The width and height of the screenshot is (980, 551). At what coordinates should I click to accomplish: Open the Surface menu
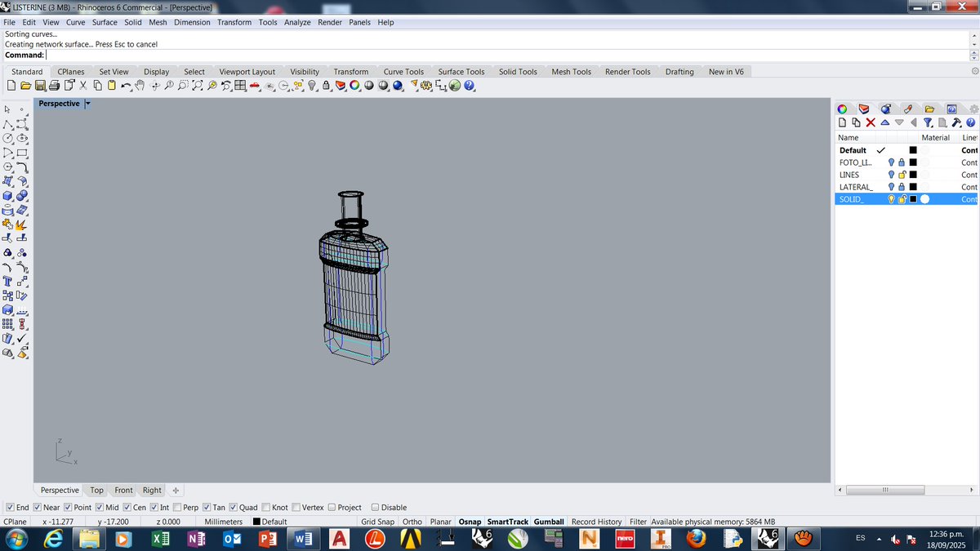click(x=105, y=22)
